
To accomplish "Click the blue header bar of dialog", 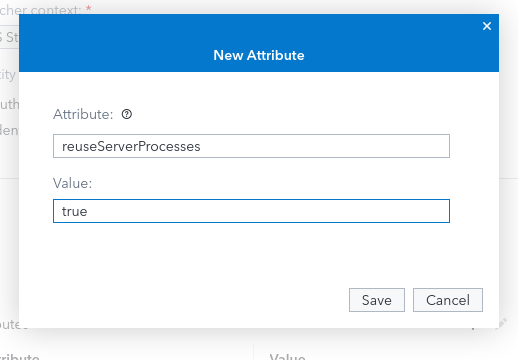I will click(x=259, y=43).
